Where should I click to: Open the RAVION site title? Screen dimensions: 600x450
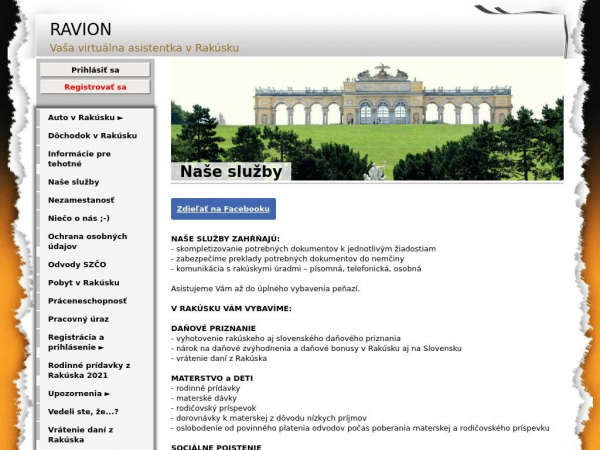pyautogui.click(x=81, y=29)
